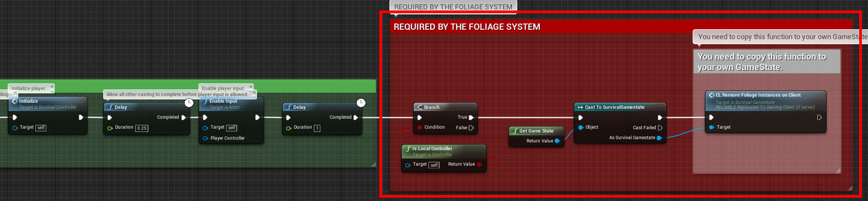Click the Cast Failed execution pin
This screenshot has height=201, width=868.
pos(660,128)
